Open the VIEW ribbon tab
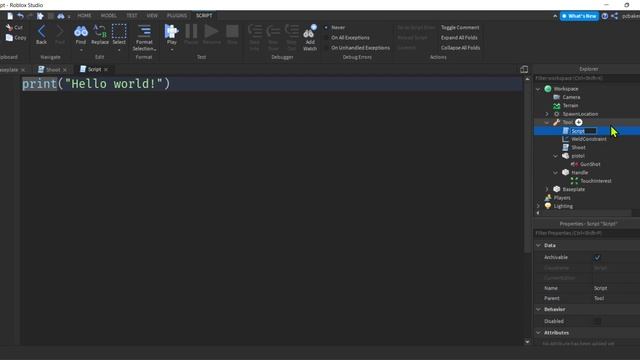This screenshot has height=360, width=640. click(152, 16)
